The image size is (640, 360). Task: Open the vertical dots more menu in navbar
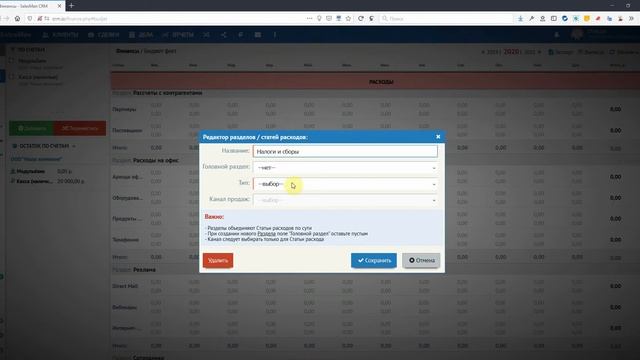[275, 35]
